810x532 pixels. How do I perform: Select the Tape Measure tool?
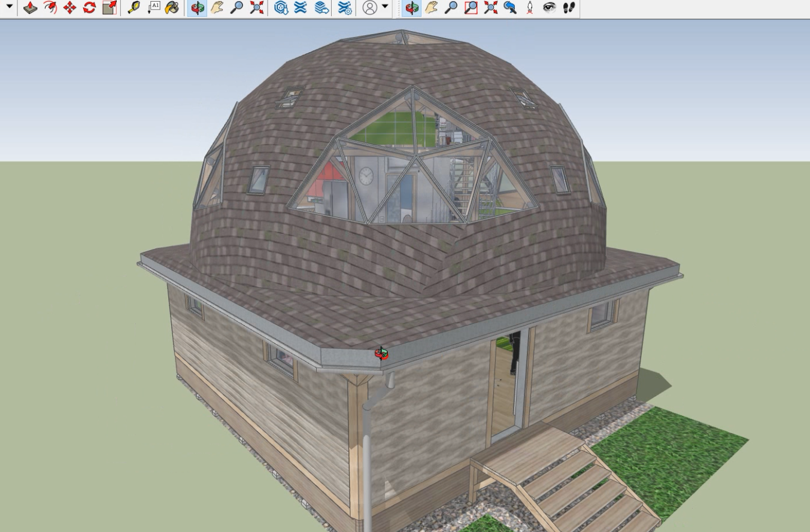click(x=134, y=7)
